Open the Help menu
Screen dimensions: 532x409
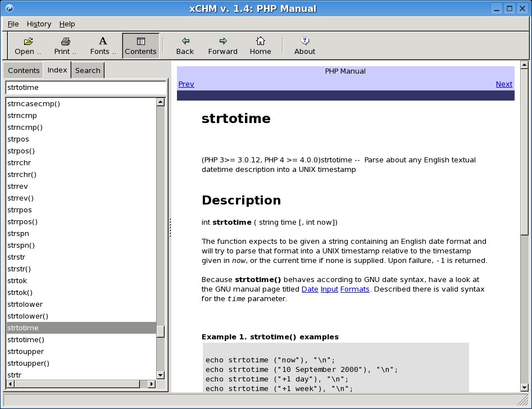tap(67, 24)
